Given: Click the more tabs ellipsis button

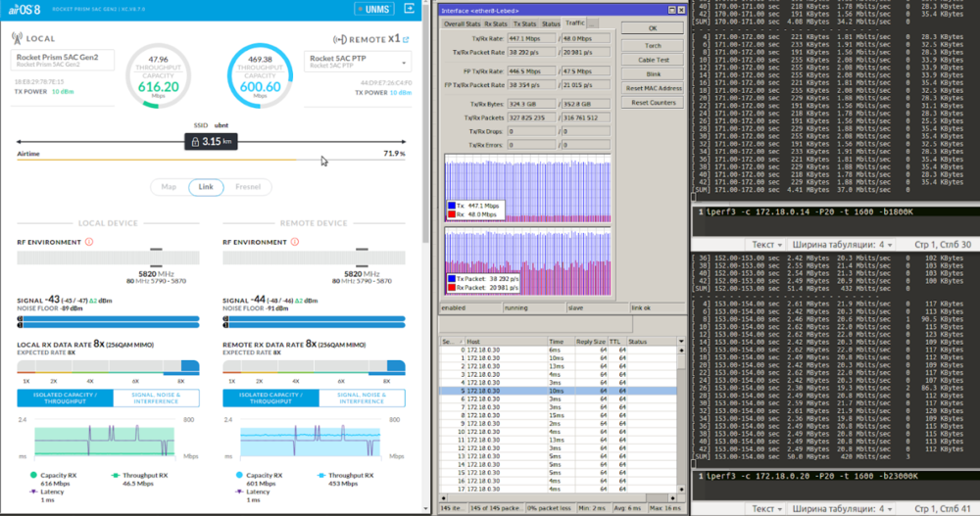Looking at the screenshot, I should [592, 23].
